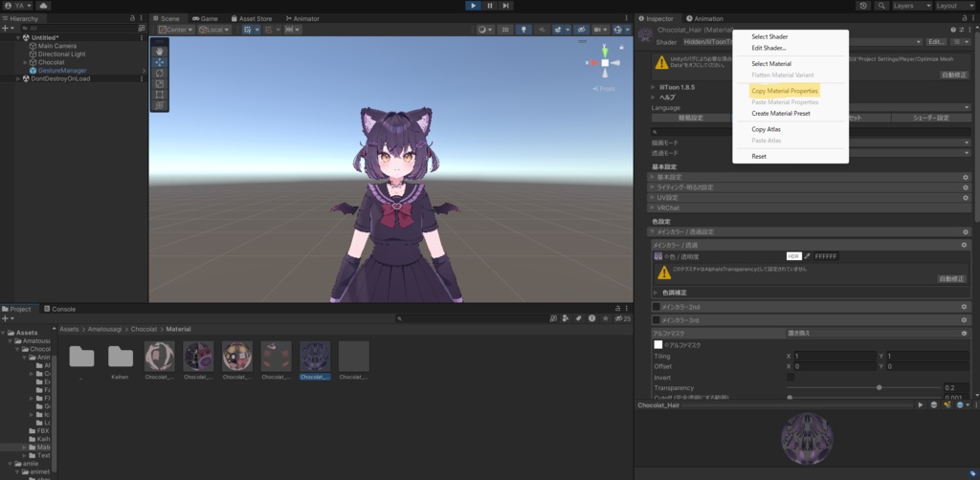Toggle the scene effects (skybox) button

[559, 30]
